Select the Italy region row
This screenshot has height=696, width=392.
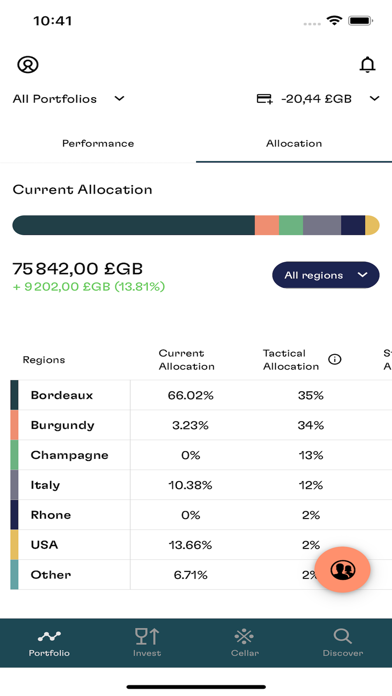click(x=201, y=485)
